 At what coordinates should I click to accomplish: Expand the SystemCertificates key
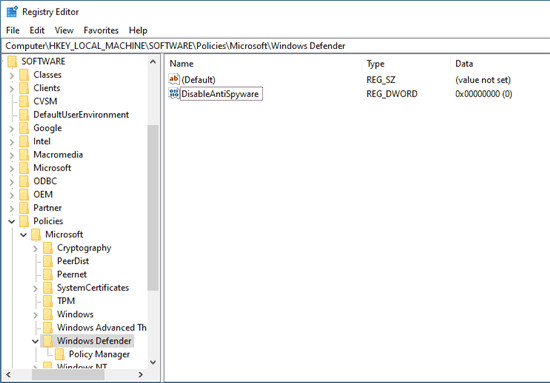click(x=35, y=289)
